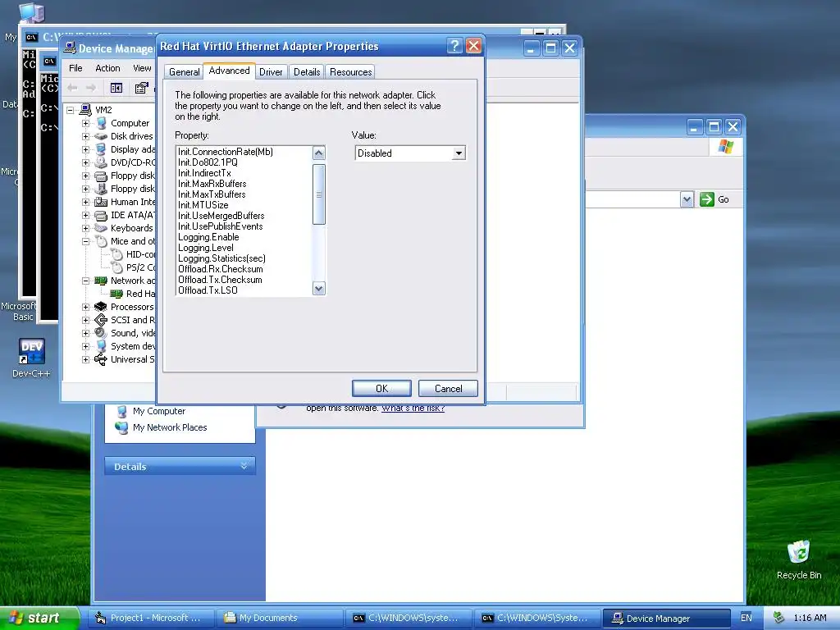Open My Documents taskbar button

278,619
